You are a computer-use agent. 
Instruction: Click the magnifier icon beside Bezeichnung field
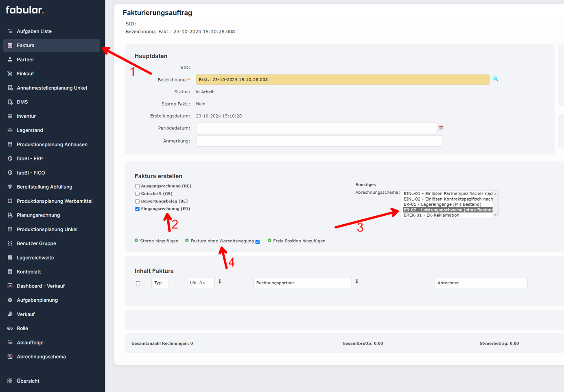click(495, 79)
